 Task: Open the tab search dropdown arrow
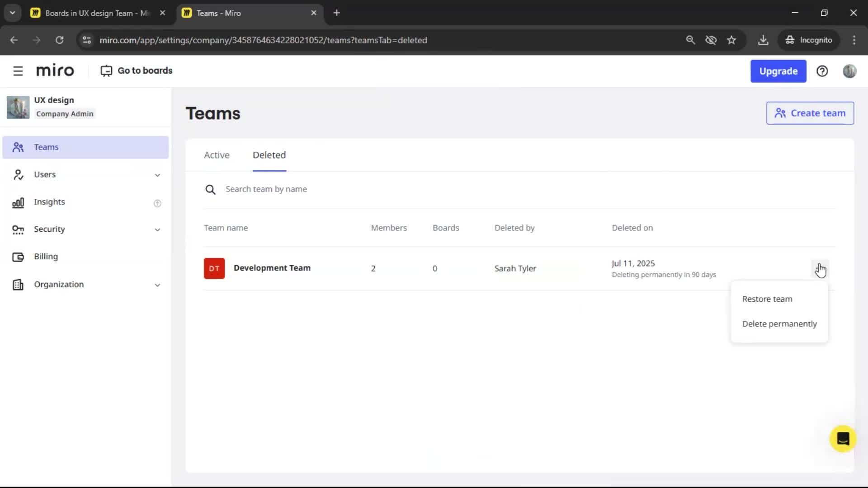point(12,13)
